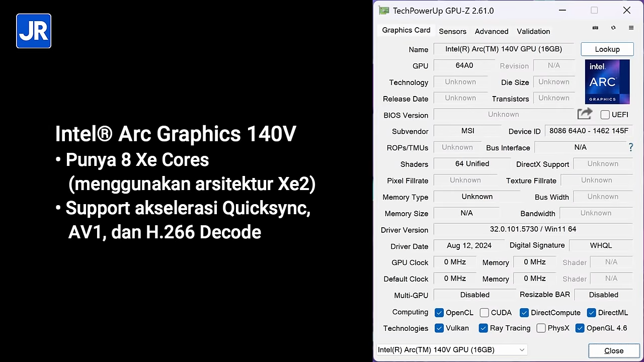644x362 pixels.
Task: Click the Driver Date field Aug 12, 2024
Action: pyautogui.click(x=469, y=246)
